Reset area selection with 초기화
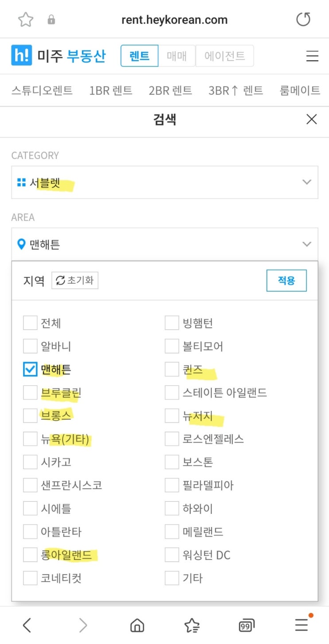Screen dimensions: 329x644 pos(75,281)
